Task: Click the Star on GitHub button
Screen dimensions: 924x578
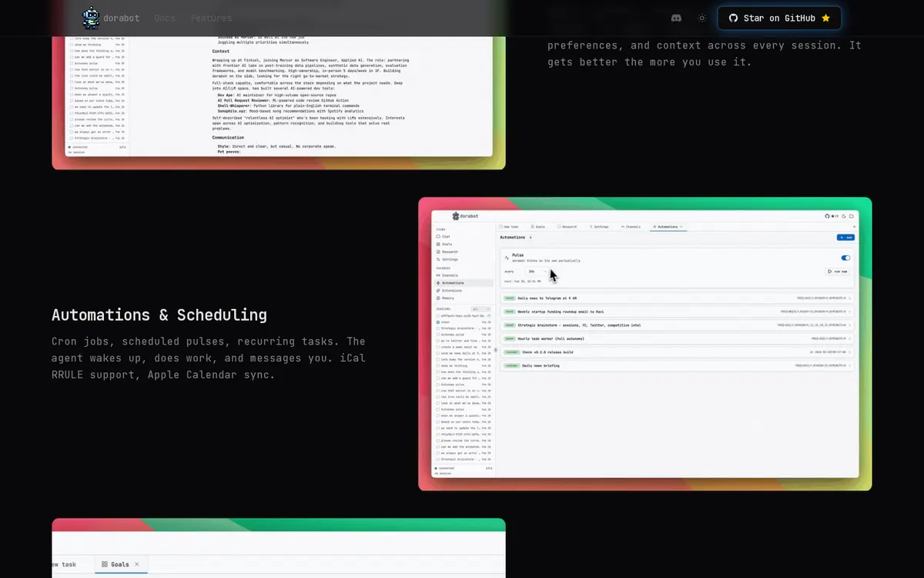Action: [779, 18]
